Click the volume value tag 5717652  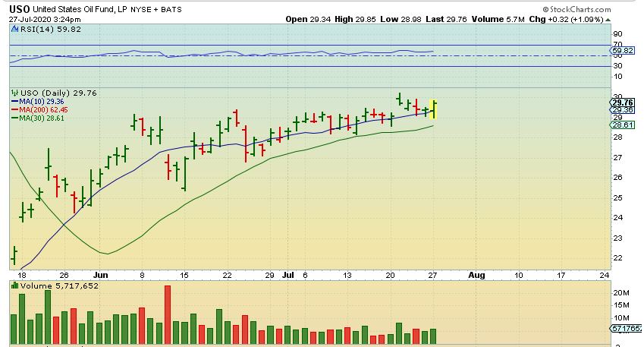626,329
